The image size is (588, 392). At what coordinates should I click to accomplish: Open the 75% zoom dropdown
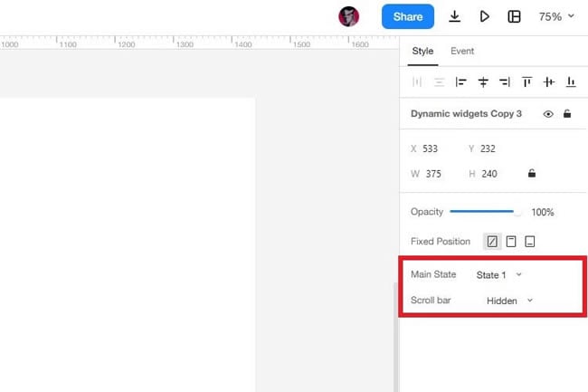556,16
